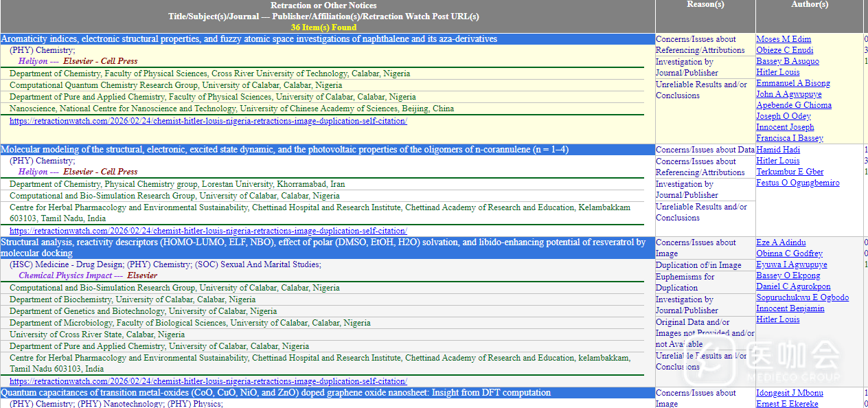Click the Author(s) column header
Screen dimensions: 868x408
809,5
